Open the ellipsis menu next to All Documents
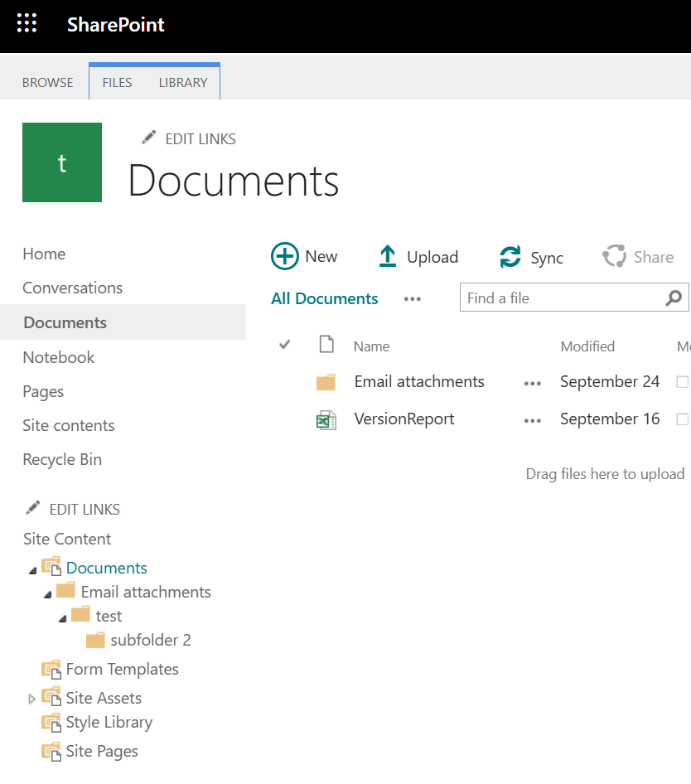Image resolution: width=691 pixels, height=784 pixels. coord(413,299)
